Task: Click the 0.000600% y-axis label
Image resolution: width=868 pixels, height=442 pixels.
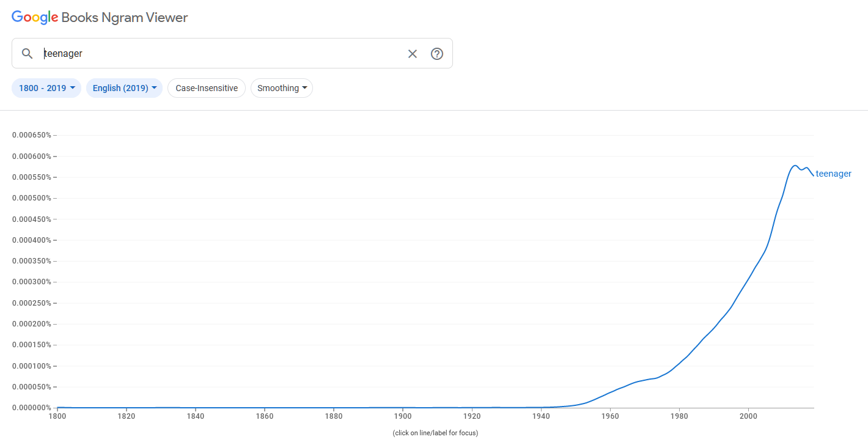Action: tap(32, 156)
